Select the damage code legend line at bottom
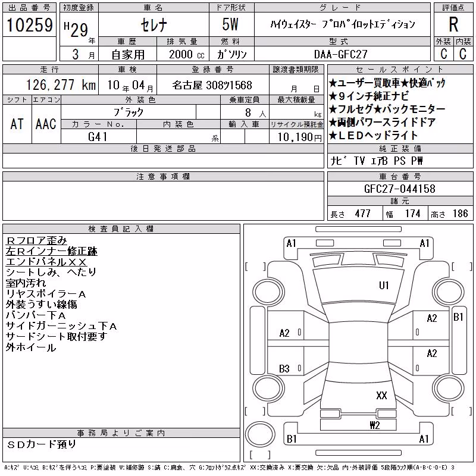Screen dimensions: 476x476 [229, 468]
